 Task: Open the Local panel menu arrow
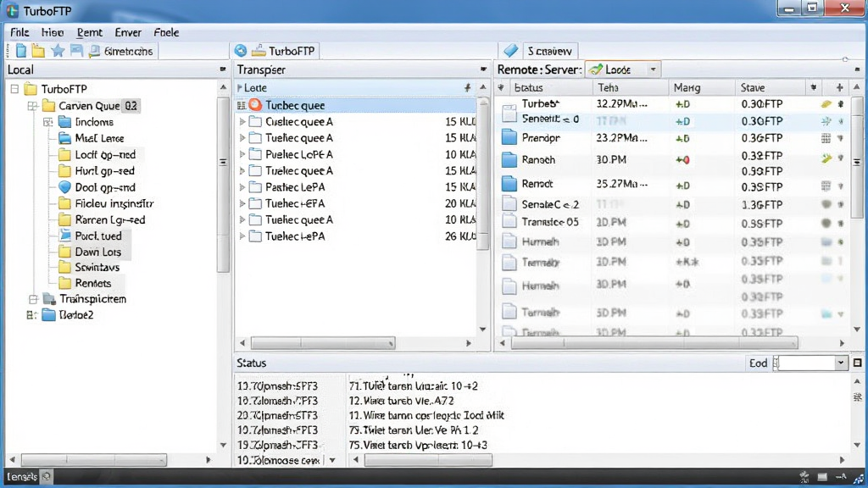(x=223, y=69)
